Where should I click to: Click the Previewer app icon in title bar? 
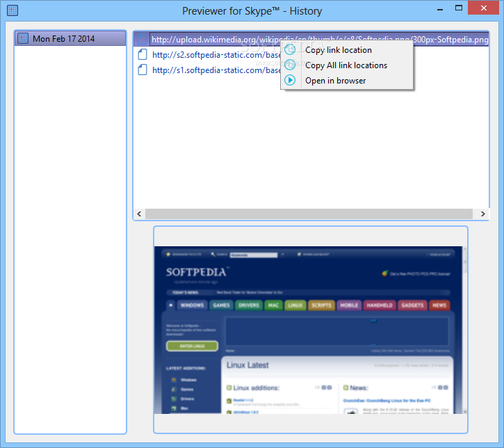pyautogui.click(x=13, y=10)
